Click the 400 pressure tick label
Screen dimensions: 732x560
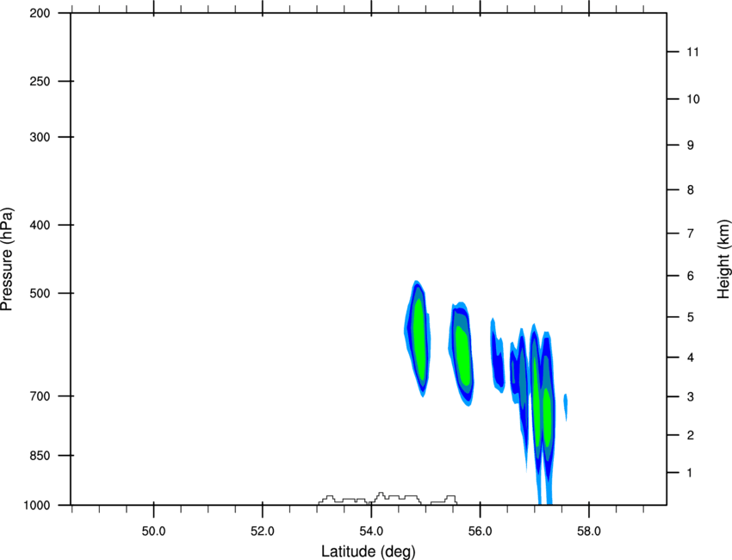click(40, 225)
